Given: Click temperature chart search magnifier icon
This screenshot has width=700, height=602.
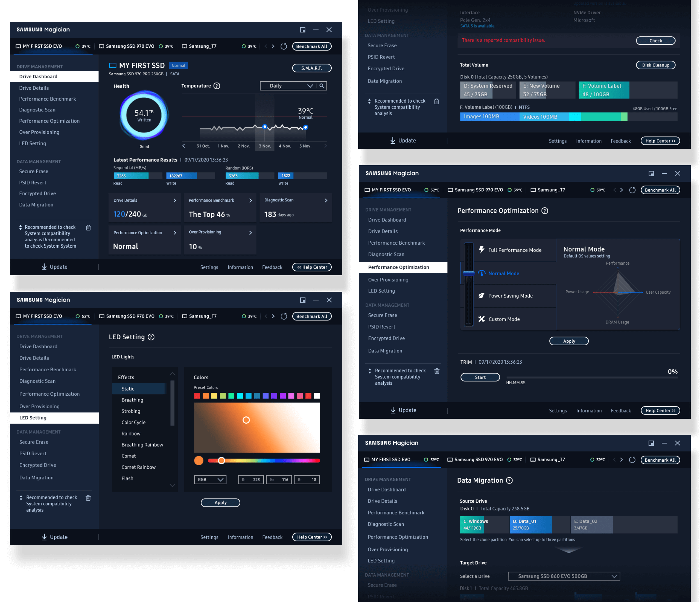Looking at the screenshot, I should point(322,86).
